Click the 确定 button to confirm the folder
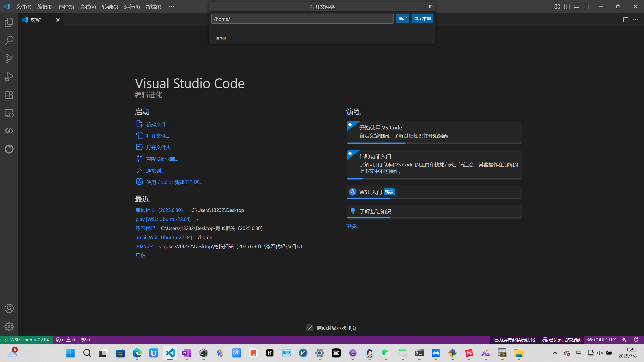This screenshot has width=644, height=362. 402,18
